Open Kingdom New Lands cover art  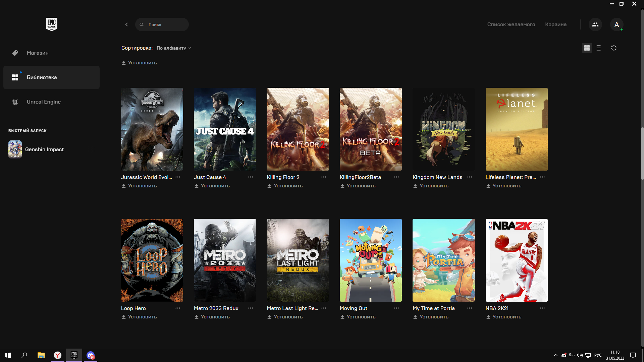pyautogui.click(x=444, y=129)
